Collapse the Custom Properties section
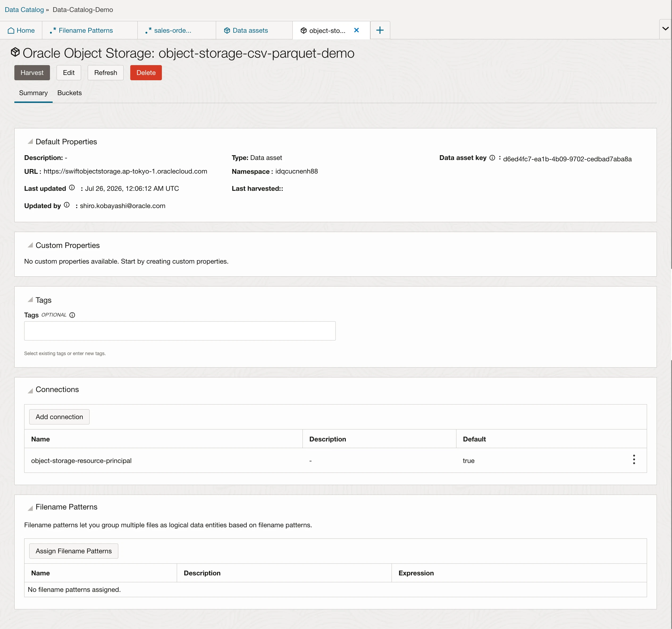 [30, 245]
